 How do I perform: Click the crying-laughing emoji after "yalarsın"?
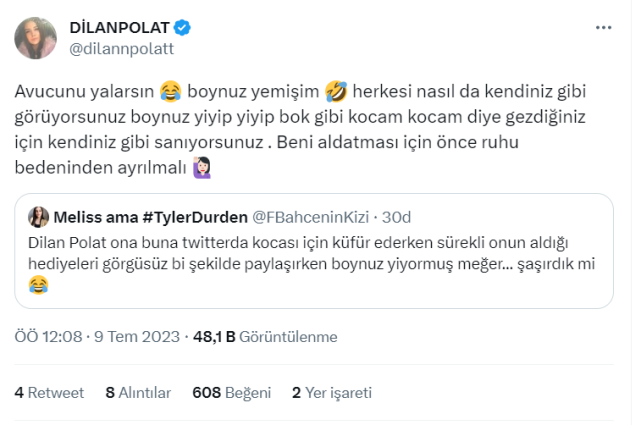[x=171, y=92]
